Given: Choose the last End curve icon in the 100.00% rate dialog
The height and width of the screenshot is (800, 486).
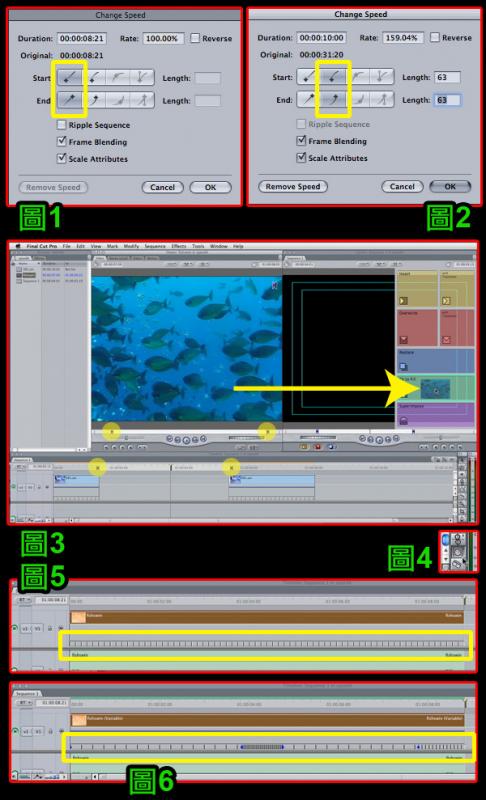Looking at the screenshot, I should pyautogui.click(x=142, y=99).
